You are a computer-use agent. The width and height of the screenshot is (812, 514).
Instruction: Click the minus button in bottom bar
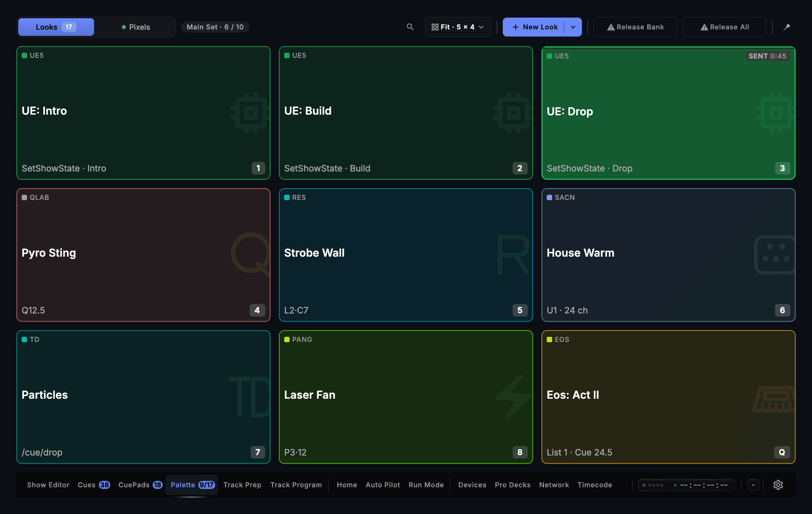(753, 485)
